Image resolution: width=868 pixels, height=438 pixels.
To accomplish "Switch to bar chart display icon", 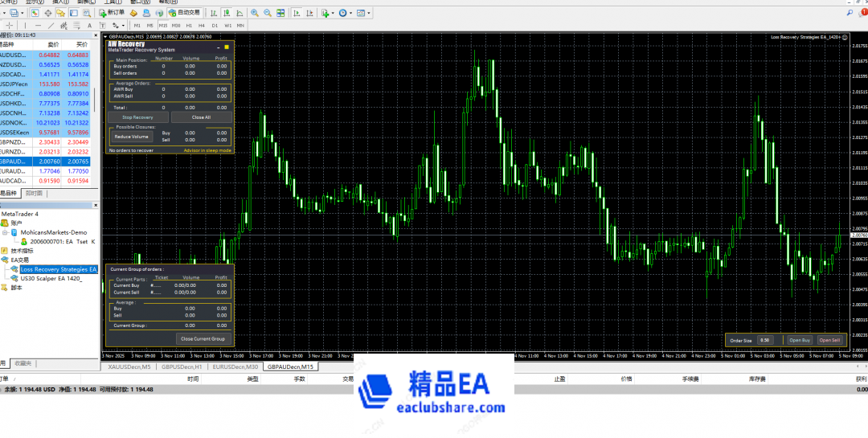I will [214, 13].
